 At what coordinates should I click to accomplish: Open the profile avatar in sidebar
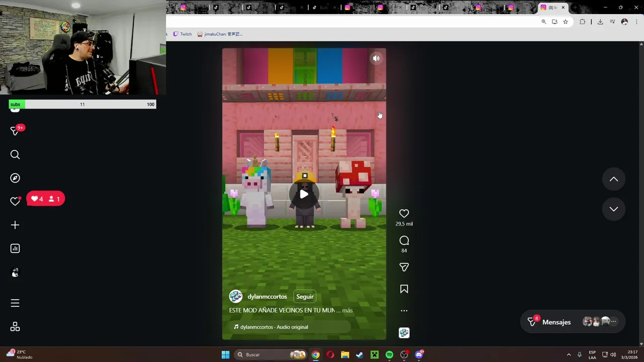click(x=15, y=273)
